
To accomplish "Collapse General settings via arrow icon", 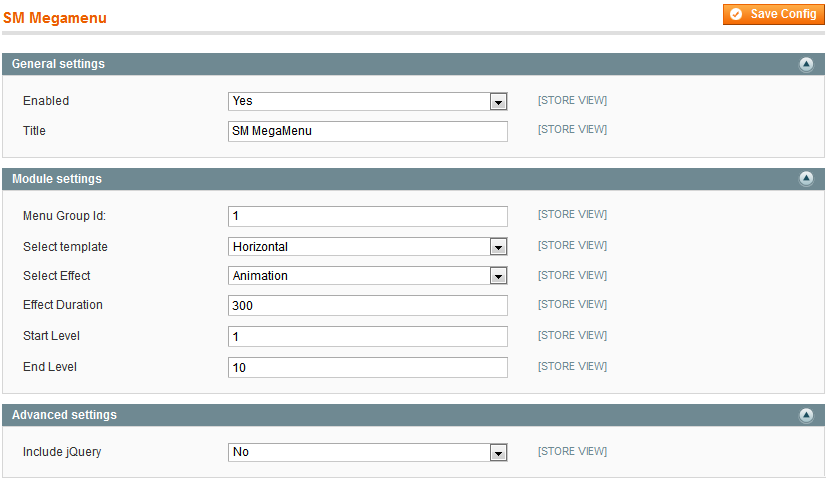I will (806, 64).
